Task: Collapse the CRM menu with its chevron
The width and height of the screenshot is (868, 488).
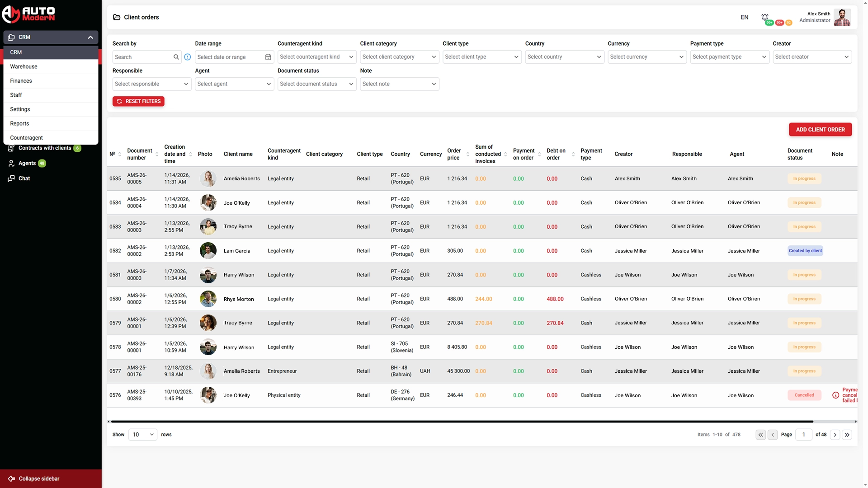Action: pyautogui.click(x=90, y=37)
